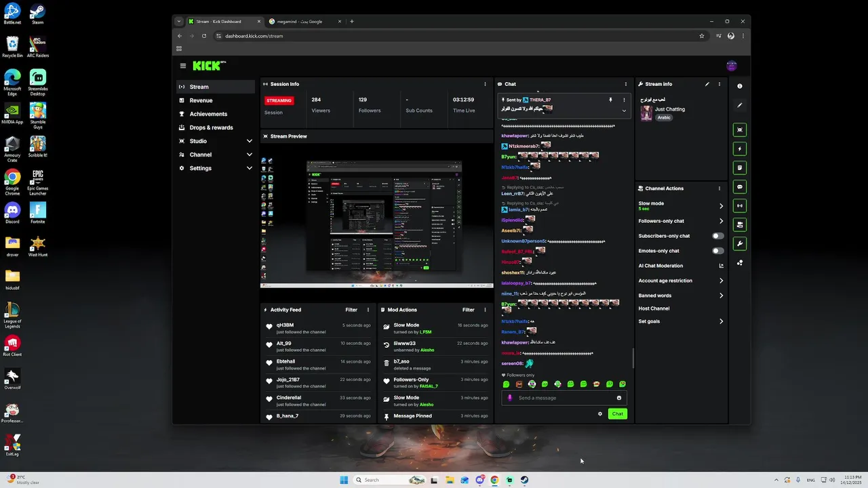Open Banned words arrow
The image size is (868, 488).
click(721, 296)
